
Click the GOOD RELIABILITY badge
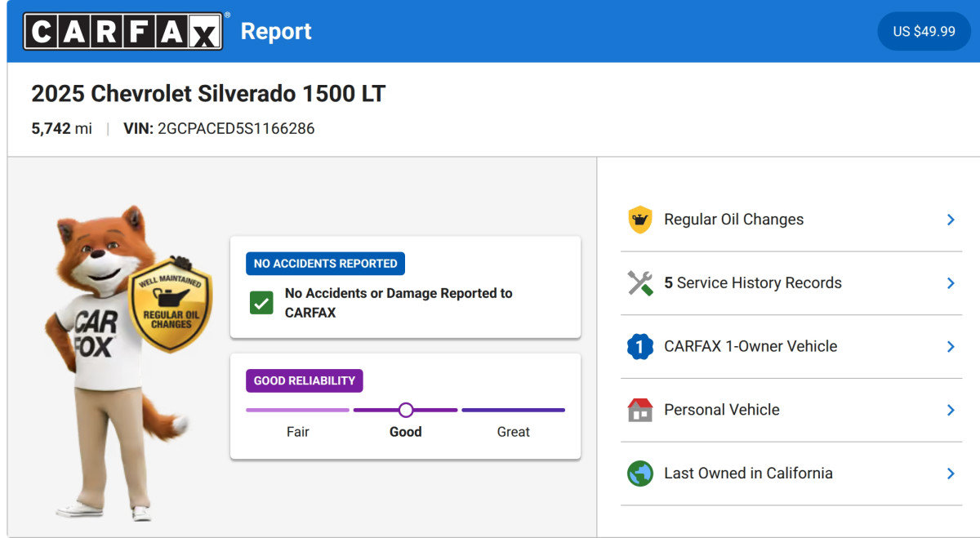coord(304,380)
